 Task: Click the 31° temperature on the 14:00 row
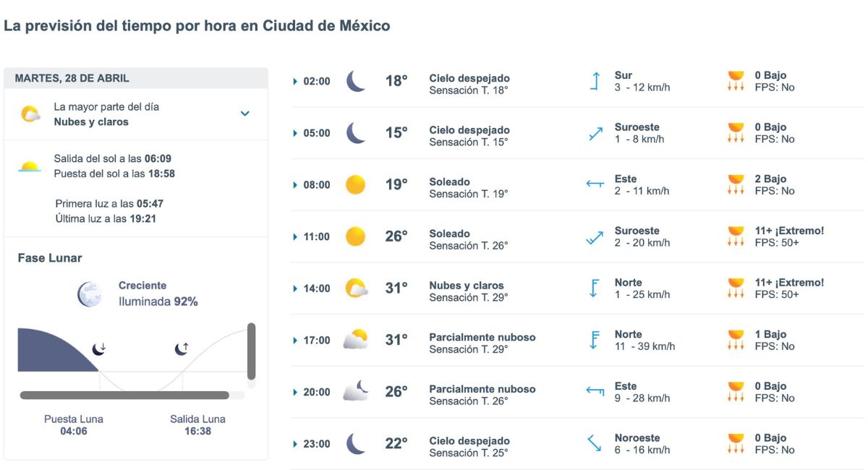click(x=396, y=285)
